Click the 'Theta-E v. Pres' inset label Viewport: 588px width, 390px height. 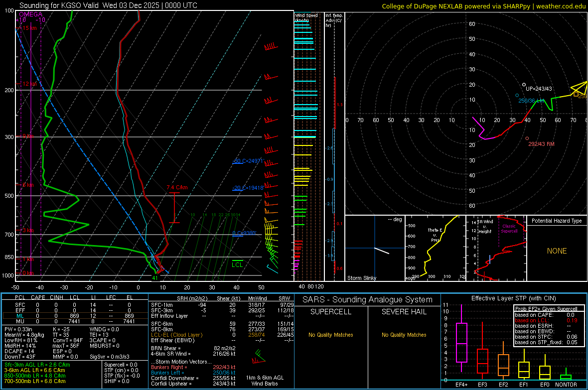435,235
